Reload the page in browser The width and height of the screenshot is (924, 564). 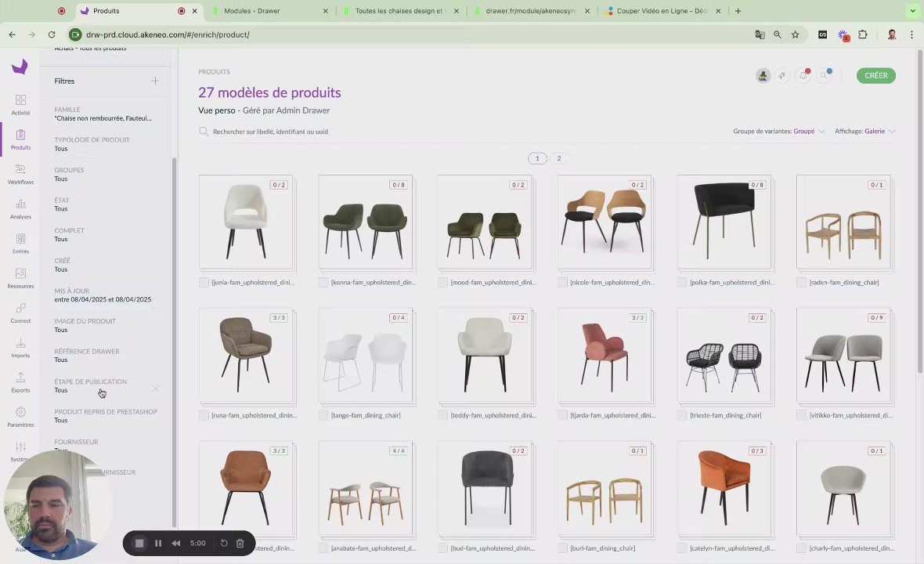[52, 34]
